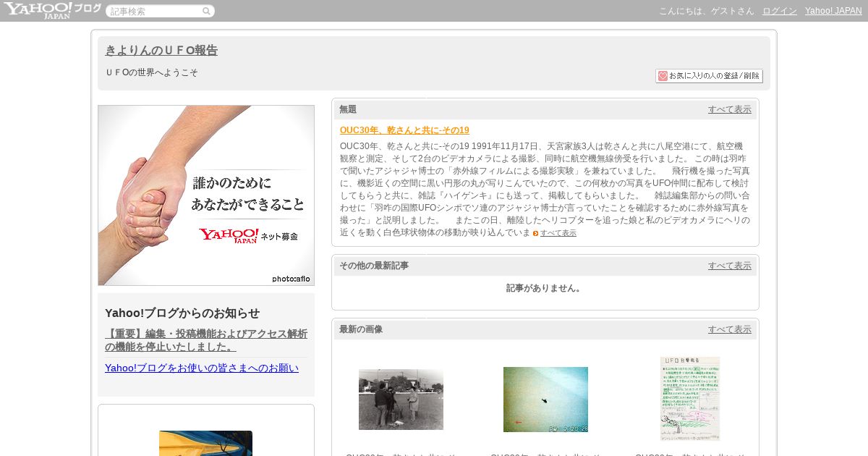Click すべて表示 link after article excerpt
The image size is (868, 456).
click(x=558, y=233)
